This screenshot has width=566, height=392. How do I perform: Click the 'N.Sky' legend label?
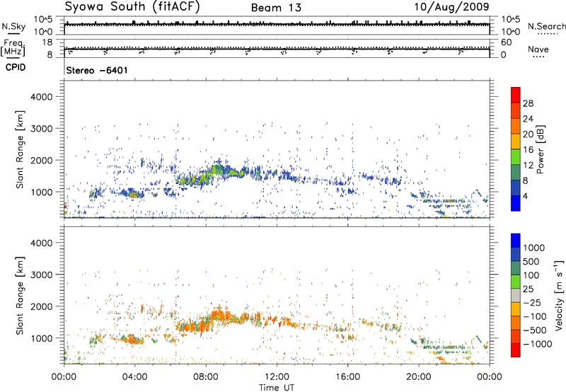(x=13, y=26)
